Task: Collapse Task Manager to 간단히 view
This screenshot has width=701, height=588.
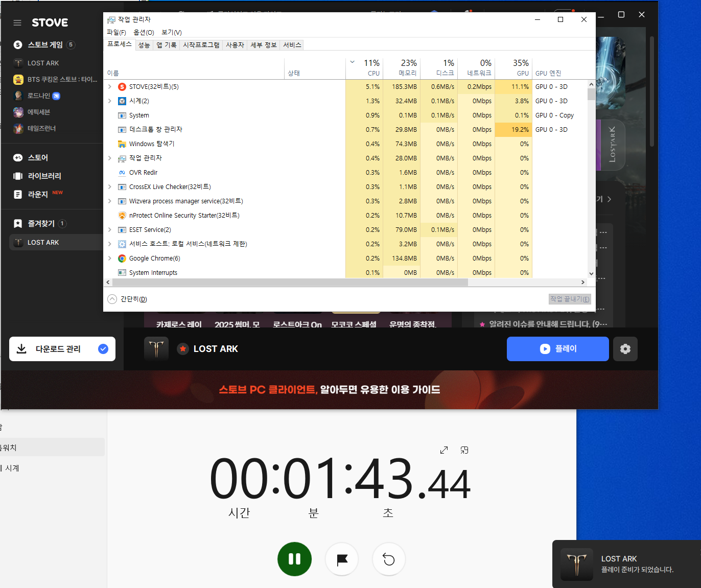Action: [127, 299]
